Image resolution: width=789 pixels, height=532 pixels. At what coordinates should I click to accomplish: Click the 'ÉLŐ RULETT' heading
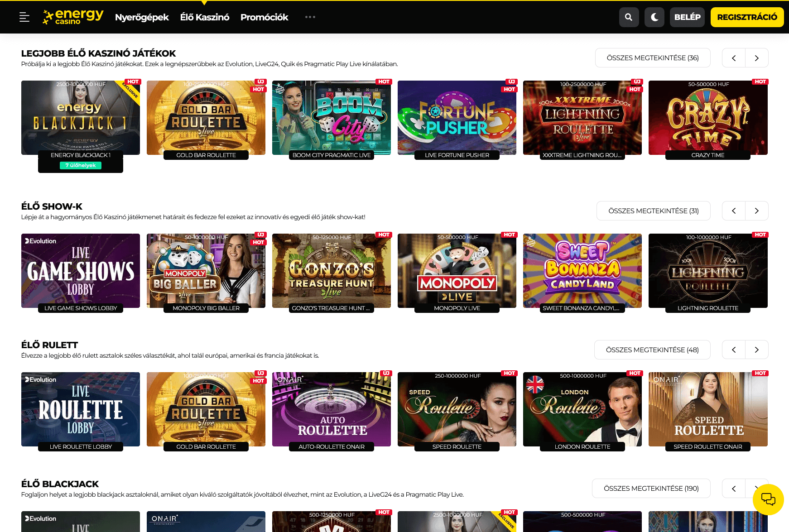[49, 345]
